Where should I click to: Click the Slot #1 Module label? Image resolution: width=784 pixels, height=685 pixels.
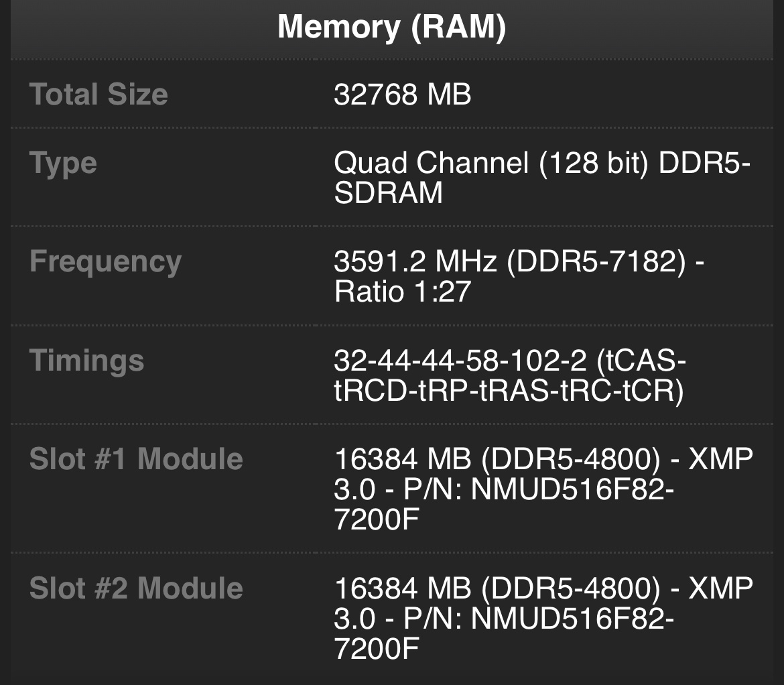[135, 458]
